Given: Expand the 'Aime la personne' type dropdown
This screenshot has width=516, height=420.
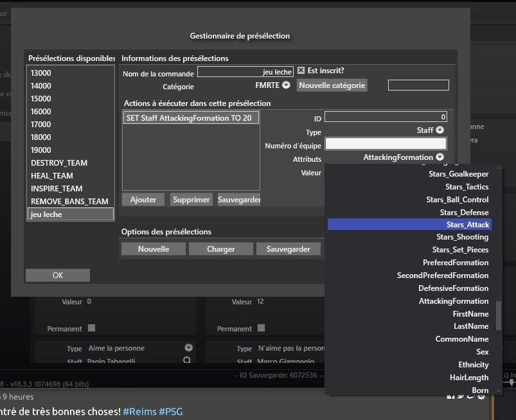Looking at the screenshot, I should pyautogui.click(x=188, y=348).
